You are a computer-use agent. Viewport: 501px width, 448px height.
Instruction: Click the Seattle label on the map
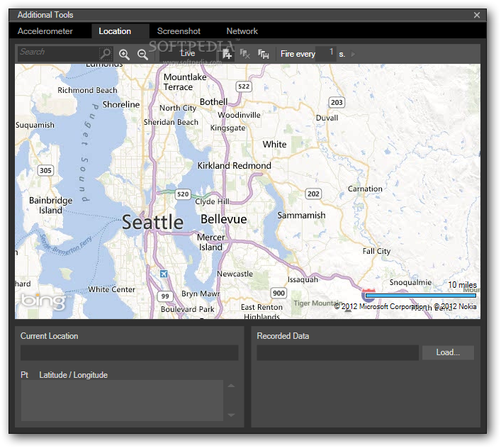tap(153, 222)
